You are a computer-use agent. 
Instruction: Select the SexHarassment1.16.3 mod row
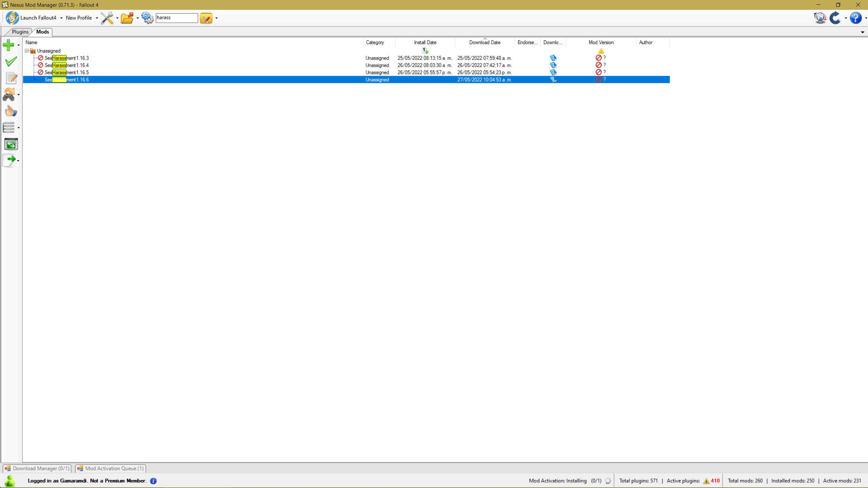346,58
